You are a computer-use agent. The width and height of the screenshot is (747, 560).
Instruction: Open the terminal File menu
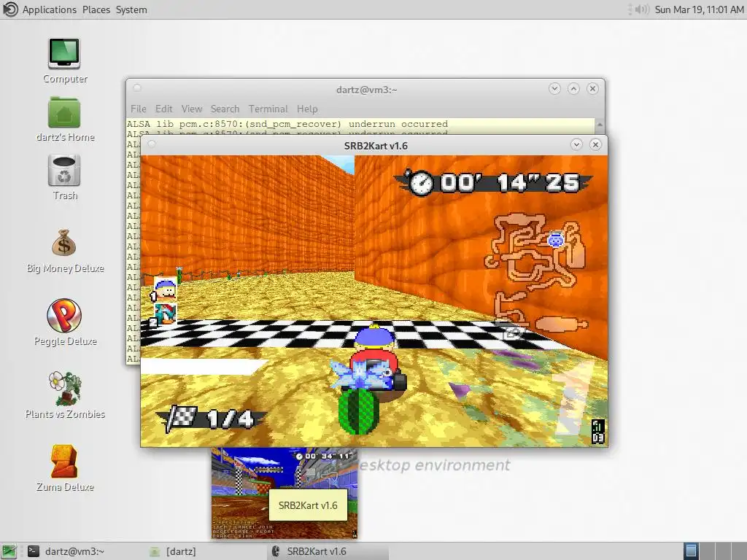138,109
